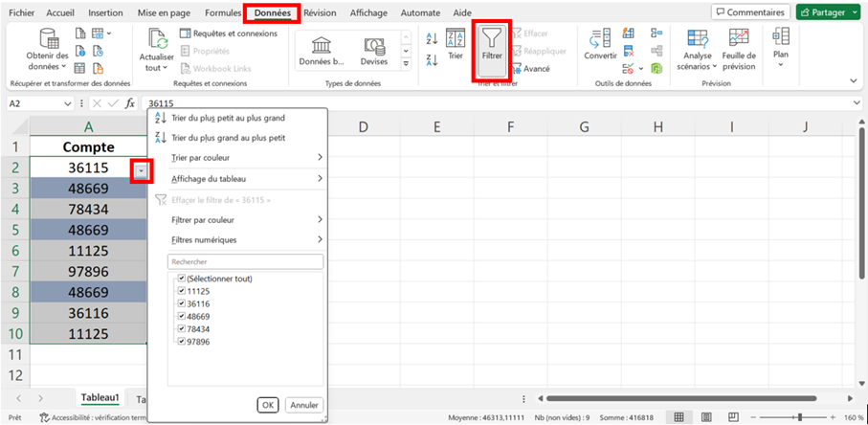Switch to Normal view in status bar

pyautogui.click(x=679, y=416)
